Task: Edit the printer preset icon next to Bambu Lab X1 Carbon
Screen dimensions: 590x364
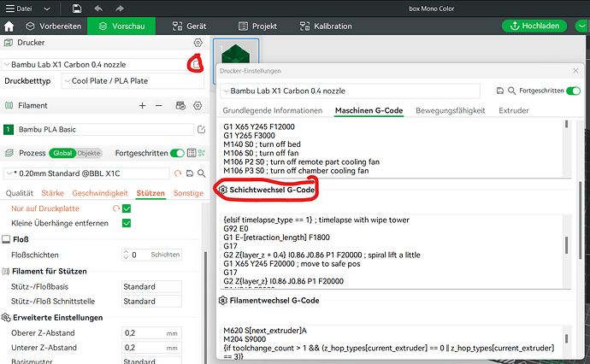Action: 196,65
